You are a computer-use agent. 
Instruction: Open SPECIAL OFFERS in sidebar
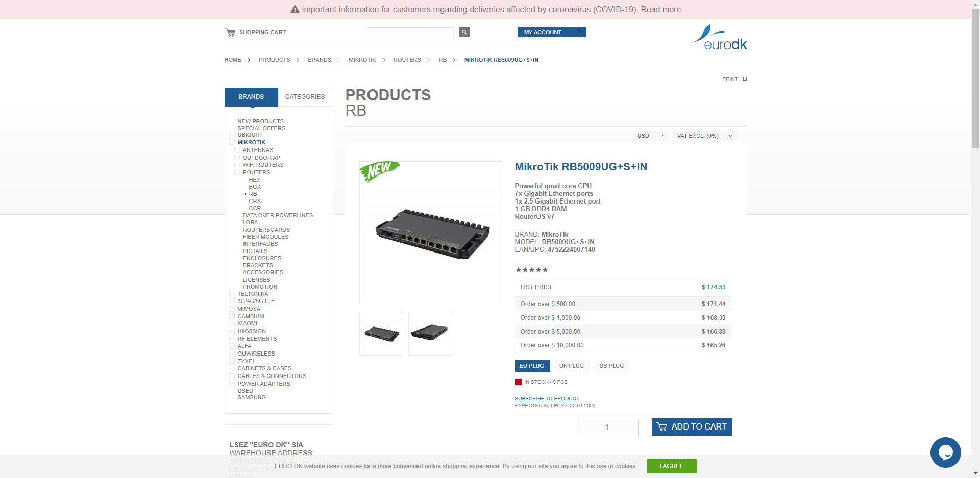261,128
